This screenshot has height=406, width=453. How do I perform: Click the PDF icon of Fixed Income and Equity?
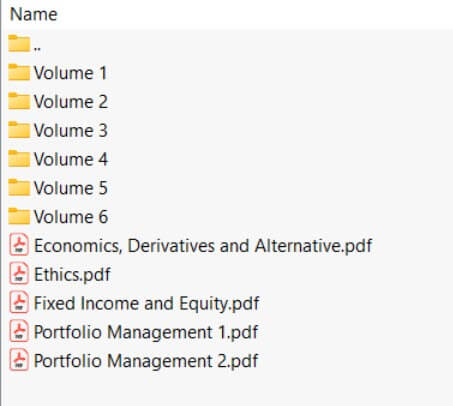pyautogui.click(x=19, y=302)
